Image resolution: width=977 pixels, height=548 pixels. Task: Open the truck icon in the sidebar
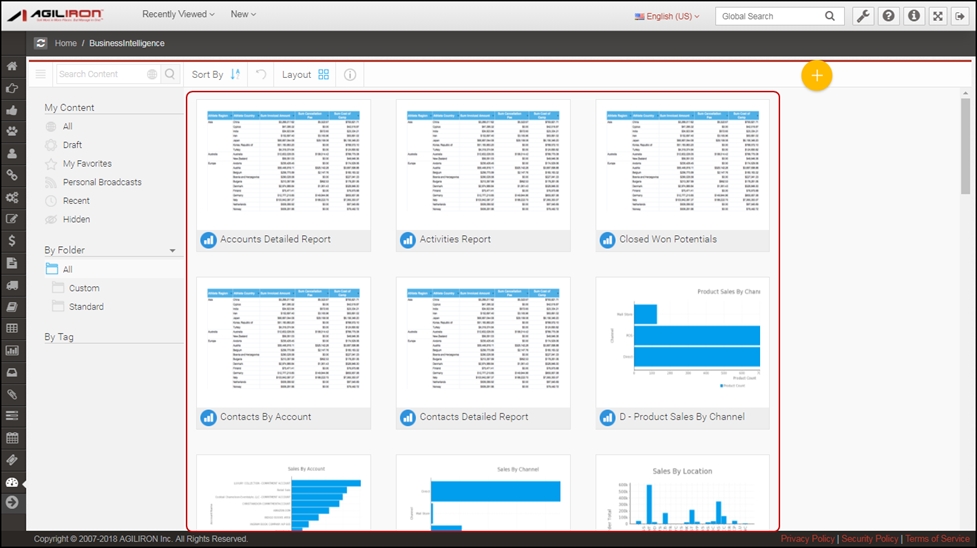coord(12,285)
